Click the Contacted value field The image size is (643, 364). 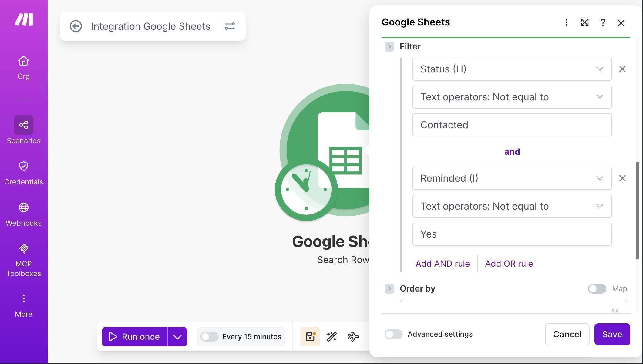(512, 125)
